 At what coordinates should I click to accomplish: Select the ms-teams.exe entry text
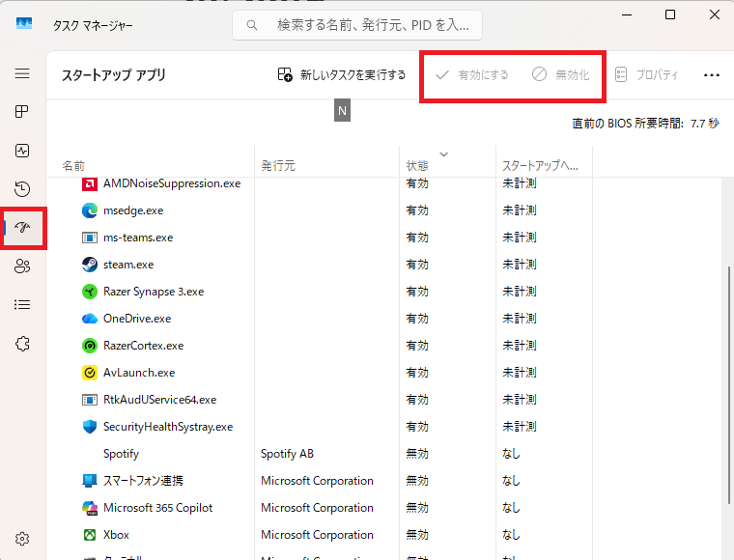138,238
